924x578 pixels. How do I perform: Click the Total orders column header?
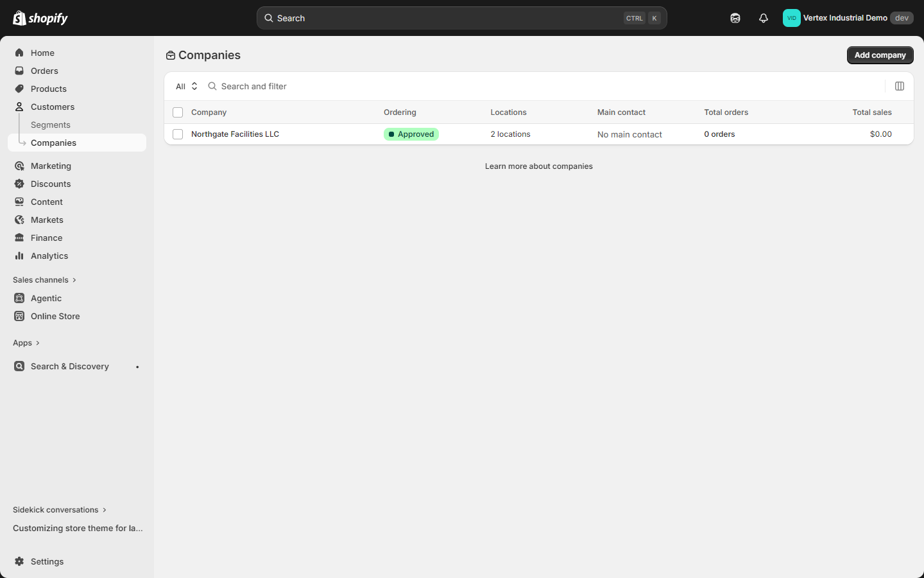(726, 112)
